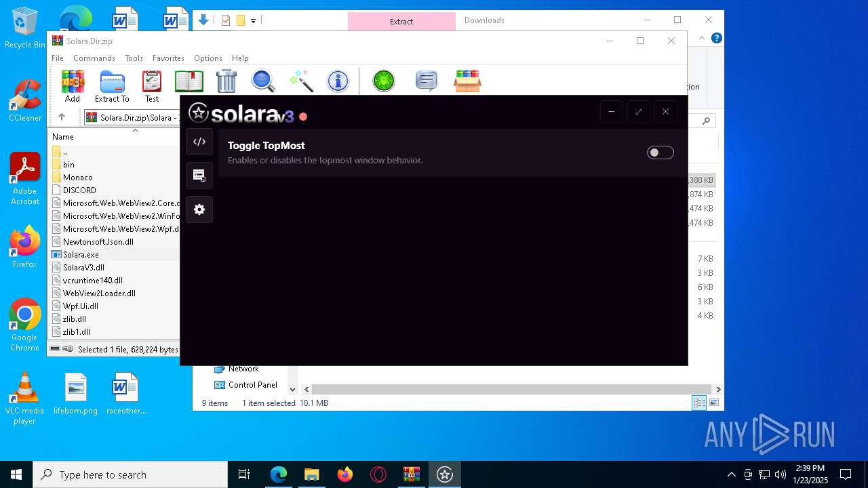The height and width of the screenshot is (488, 868).
Task: Select Wpf.Ui.dll in the list
Action: [x=80, y=306]
